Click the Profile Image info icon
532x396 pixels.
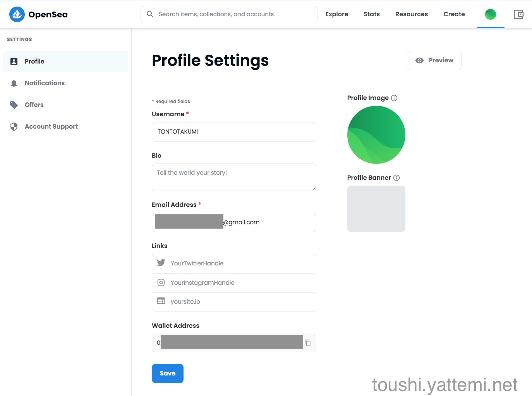(x=394, y=98)
